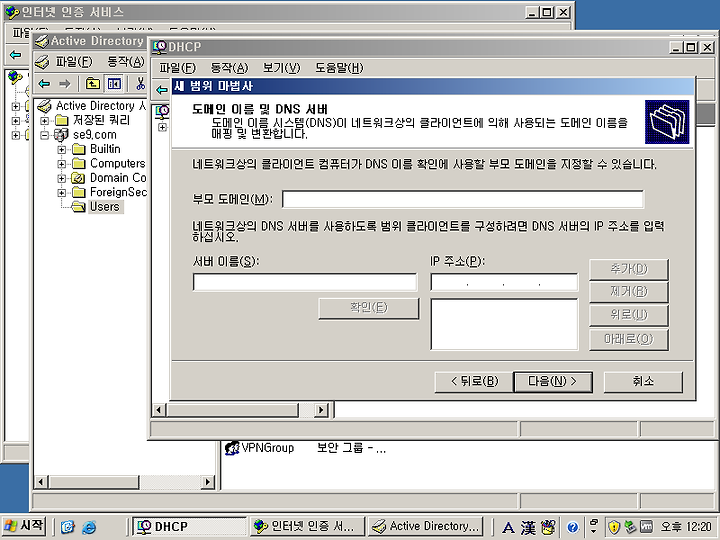This screenshot has width=720, height=540.
Task: Open the DHCP File (파일) menu
Action: (177, 68)
